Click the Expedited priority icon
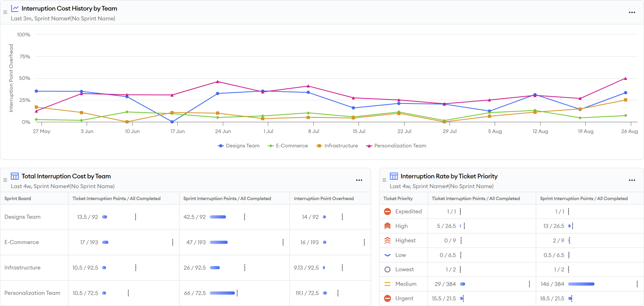The height and width of the screenshot is (306, 644). pos(387,211)
